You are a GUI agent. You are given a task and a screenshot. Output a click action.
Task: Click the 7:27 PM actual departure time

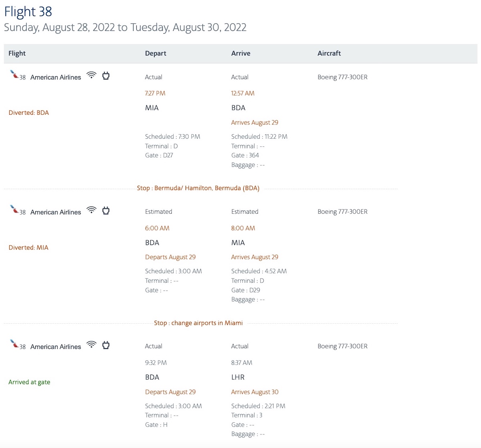tap(155, 93)
